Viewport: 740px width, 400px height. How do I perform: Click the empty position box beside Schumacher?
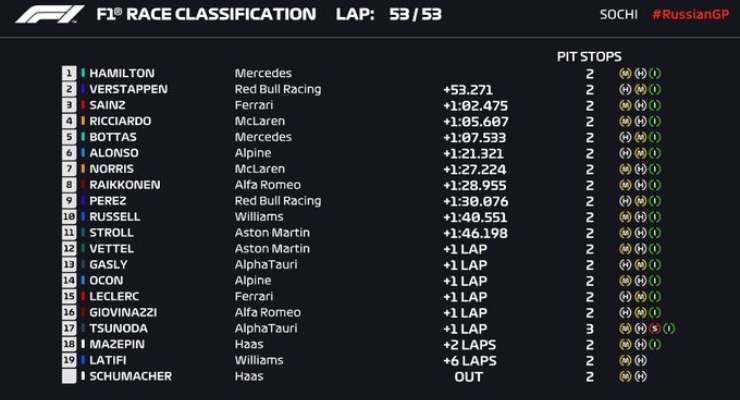click(69, 376)
